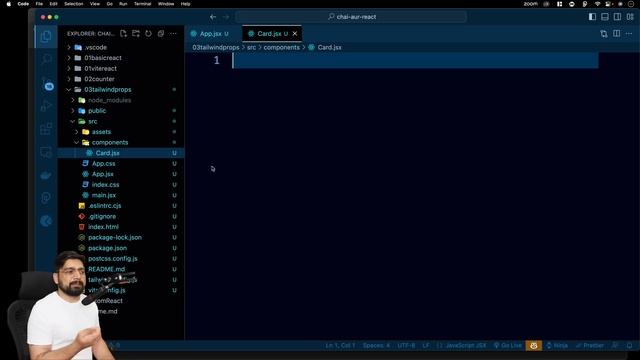Close the Card.jsx tab
This screenshot has height=360, width=640.
(x=295, y=33)
